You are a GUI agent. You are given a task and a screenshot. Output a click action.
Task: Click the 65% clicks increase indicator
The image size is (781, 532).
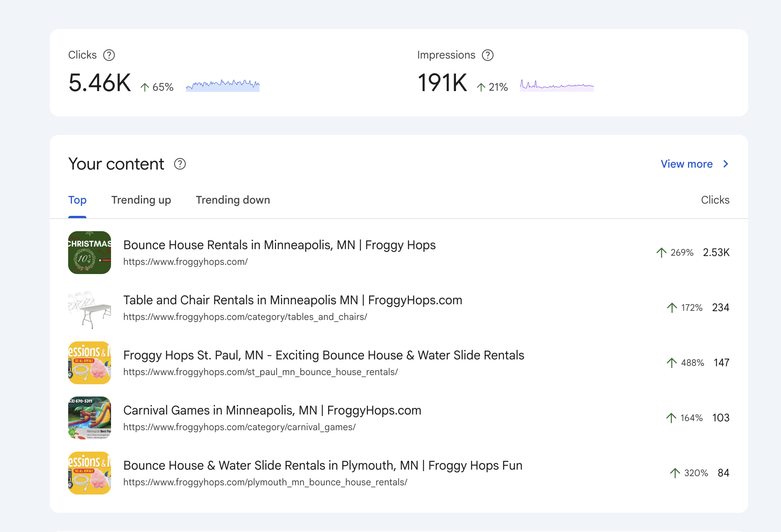pos(157,87)
